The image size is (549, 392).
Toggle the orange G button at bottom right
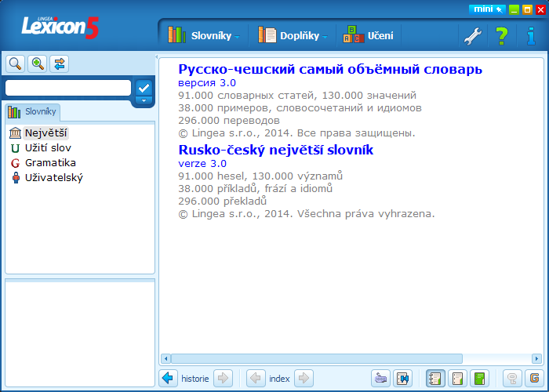534,379
